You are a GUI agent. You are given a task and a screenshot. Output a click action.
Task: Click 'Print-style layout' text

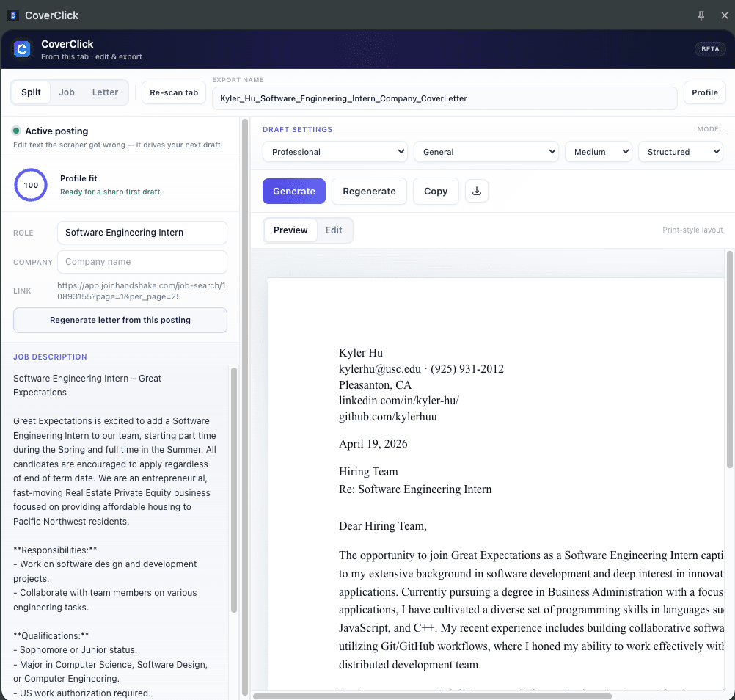[692, 230]
